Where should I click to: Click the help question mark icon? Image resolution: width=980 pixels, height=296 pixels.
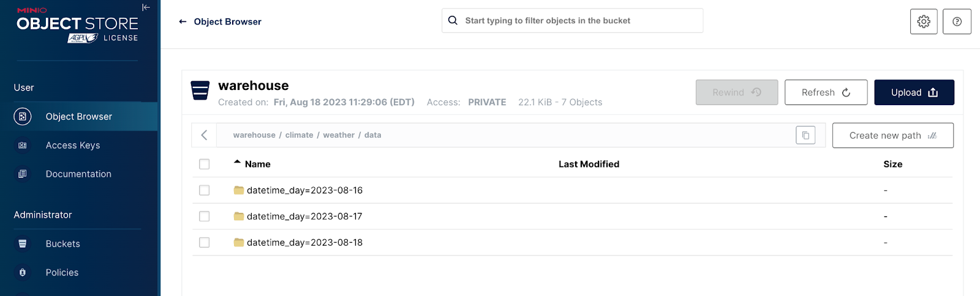(957, 21)
